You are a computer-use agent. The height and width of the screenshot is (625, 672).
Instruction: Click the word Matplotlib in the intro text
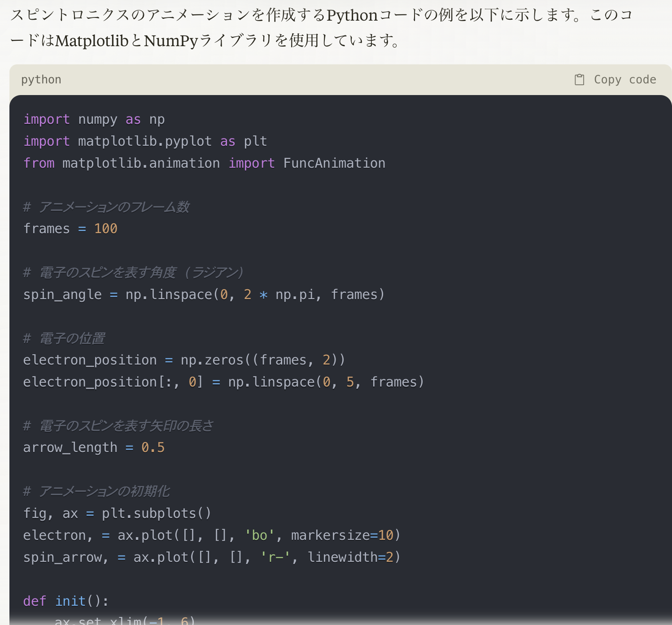pyautogui.click(x=92, y=41)
